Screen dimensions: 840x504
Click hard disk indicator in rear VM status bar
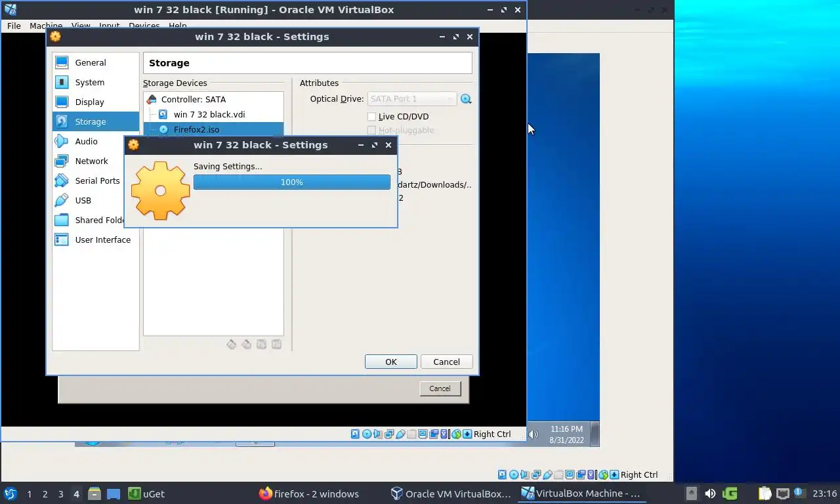[502, 474]
